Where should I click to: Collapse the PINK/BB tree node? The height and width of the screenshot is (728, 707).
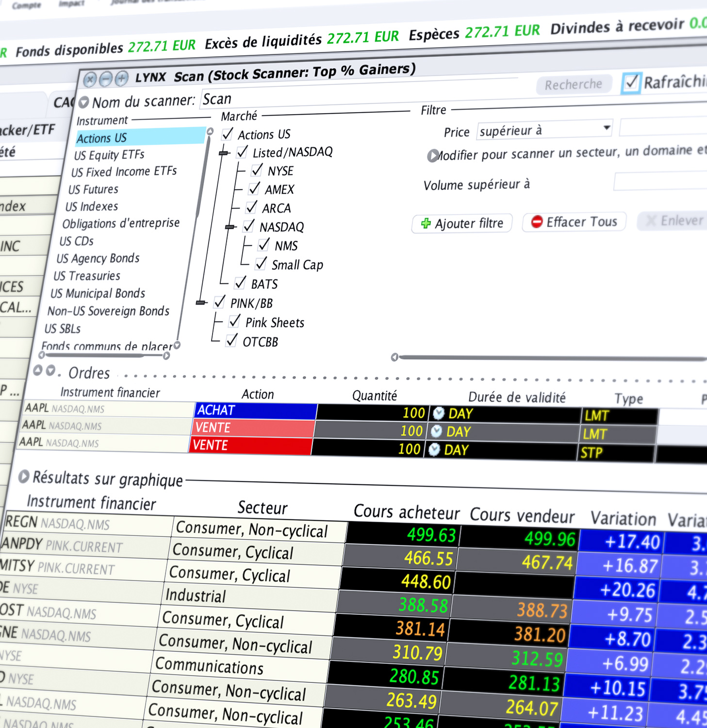point(201,302)
